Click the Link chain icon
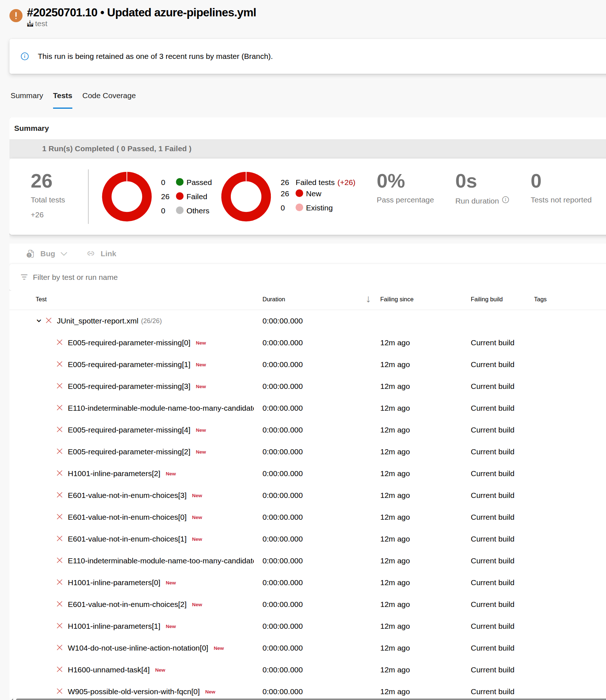This screenshot has width=606, height=700. [x=91, y=254]
